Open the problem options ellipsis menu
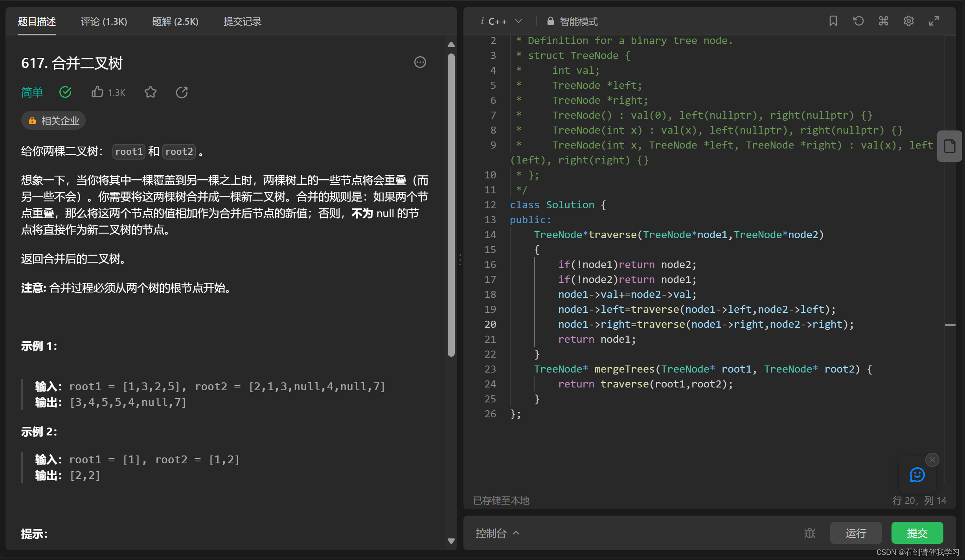The width and height of the screenshot is (965, 560). coord(420,62)
